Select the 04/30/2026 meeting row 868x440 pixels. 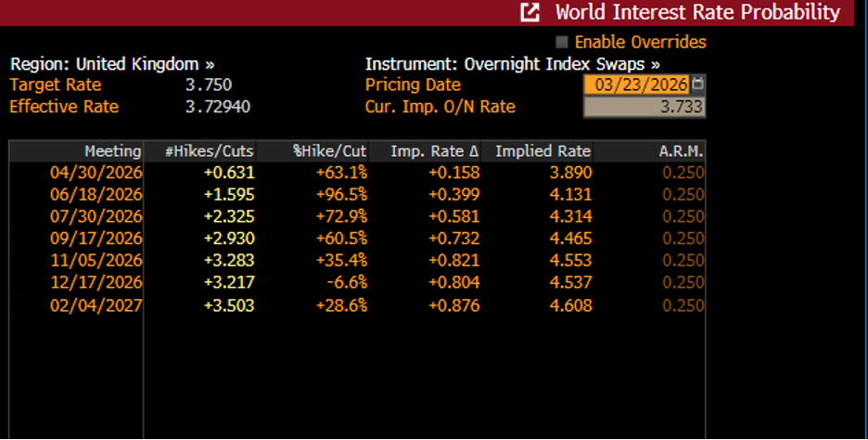[x=96, y=173]
